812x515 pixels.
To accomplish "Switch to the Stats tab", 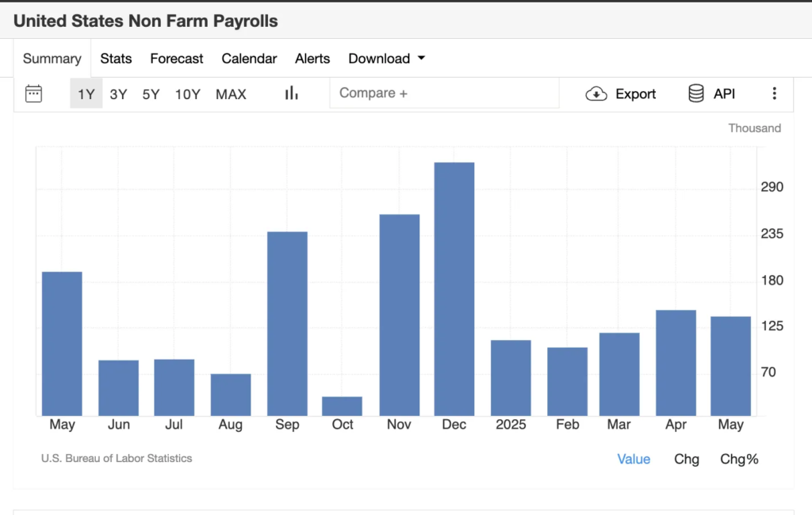I will tap(116, 59).
